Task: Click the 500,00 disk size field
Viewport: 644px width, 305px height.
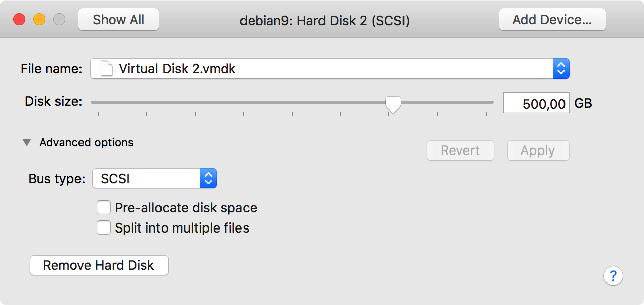Action: coord(536,103)
